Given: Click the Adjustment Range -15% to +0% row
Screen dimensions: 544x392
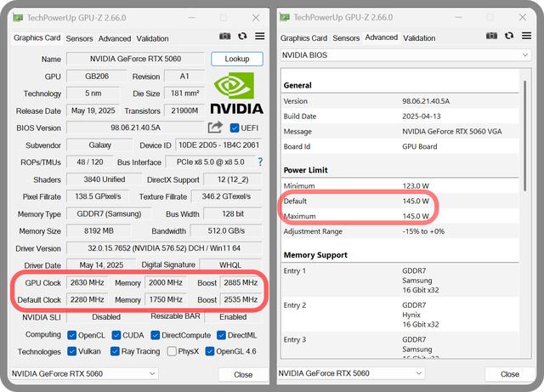Looking at the screenshot, I should 400,231.
